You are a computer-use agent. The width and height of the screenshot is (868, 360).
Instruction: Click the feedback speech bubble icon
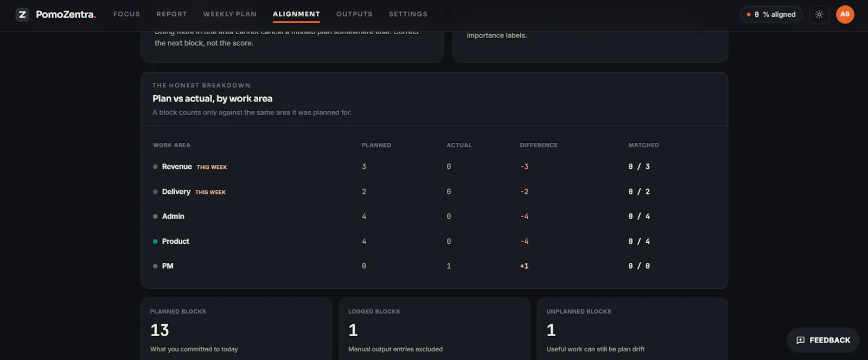[800, 340]
